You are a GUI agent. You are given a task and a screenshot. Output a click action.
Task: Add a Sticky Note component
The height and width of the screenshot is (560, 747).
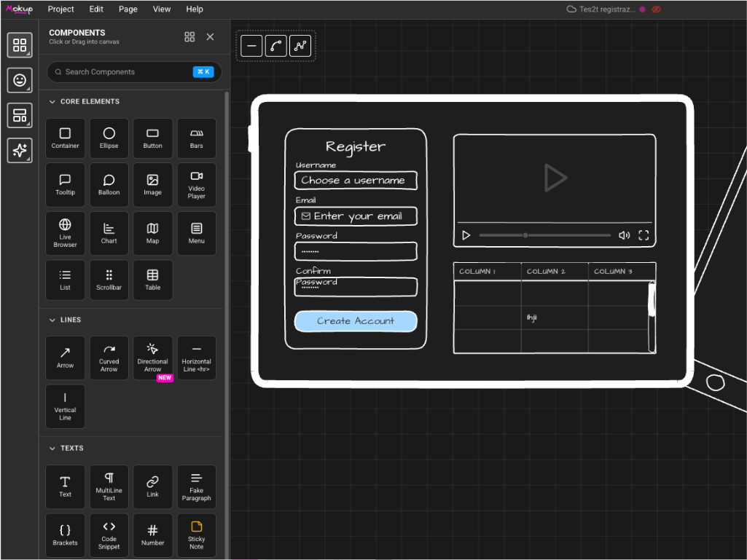click(x=196, y=535)
